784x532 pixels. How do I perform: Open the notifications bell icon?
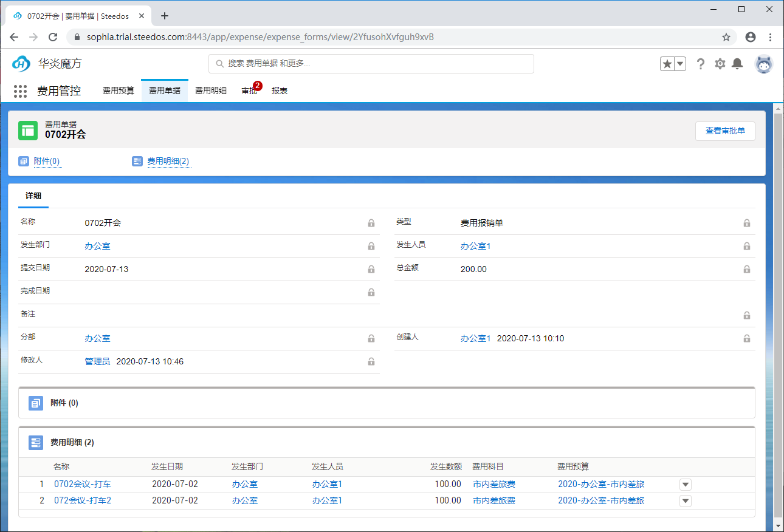click(738, 63)
